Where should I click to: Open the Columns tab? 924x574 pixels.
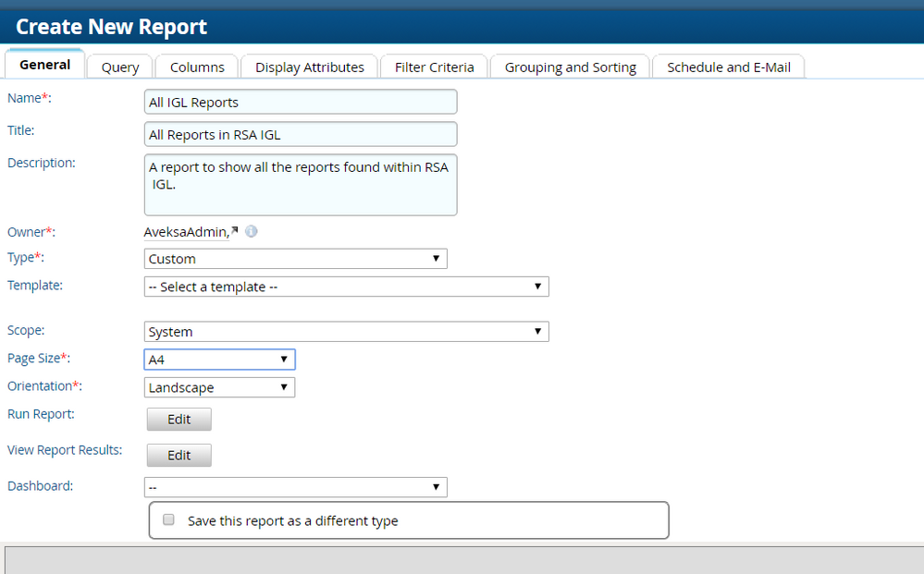coord(197,67)
